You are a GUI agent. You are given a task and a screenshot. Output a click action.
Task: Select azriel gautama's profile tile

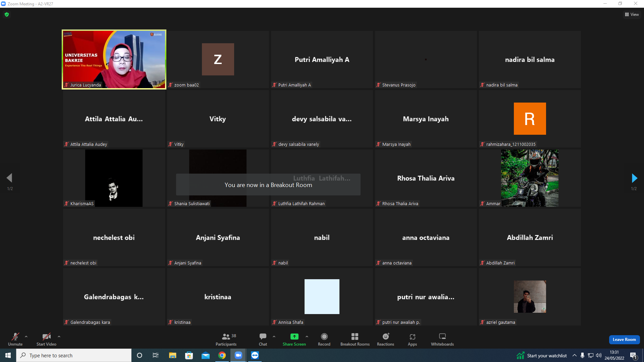530,297
